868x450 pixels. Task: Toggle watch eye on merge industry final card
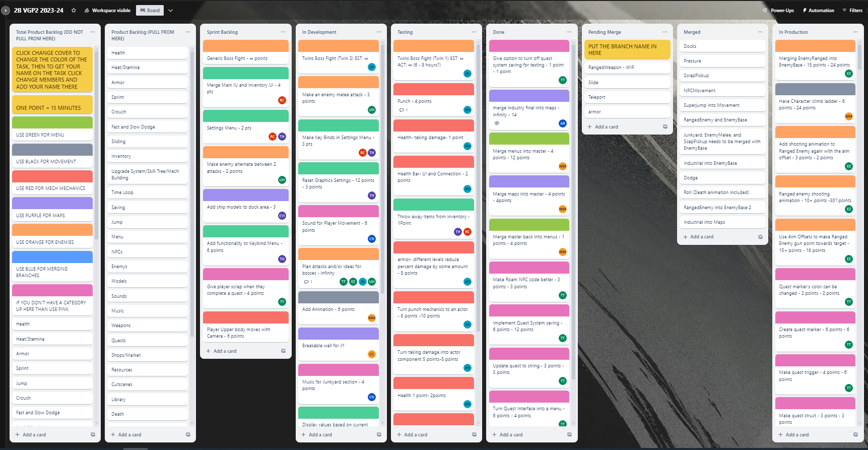pyautogui.click(x=497, y=123)
